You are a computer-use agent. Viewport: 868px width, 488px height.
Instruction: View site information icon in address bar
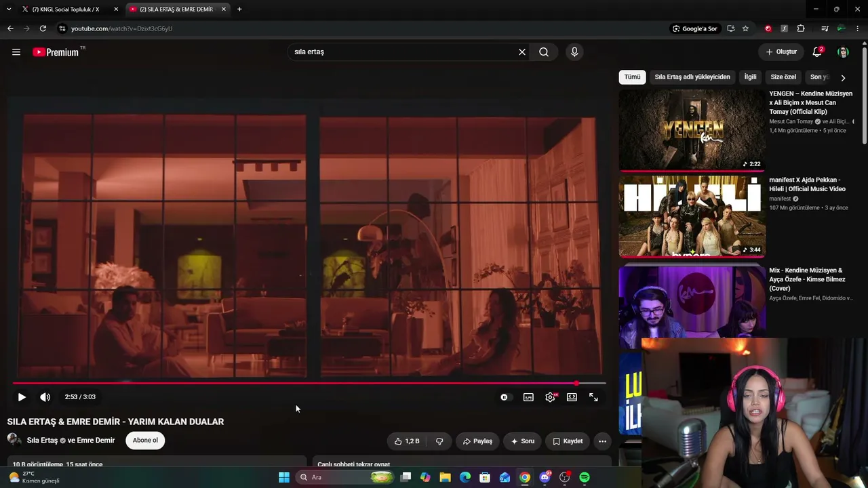pyautogui.click(x=62, y=28)
